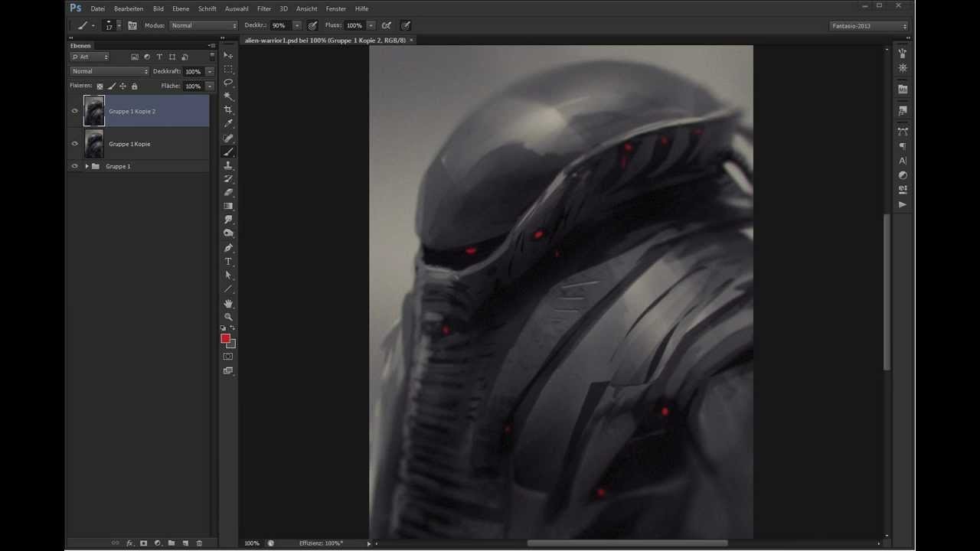Viewport: 980px width, 551px height.
Task: Toggle pressure control for opacity
Action: pos(312,25)
